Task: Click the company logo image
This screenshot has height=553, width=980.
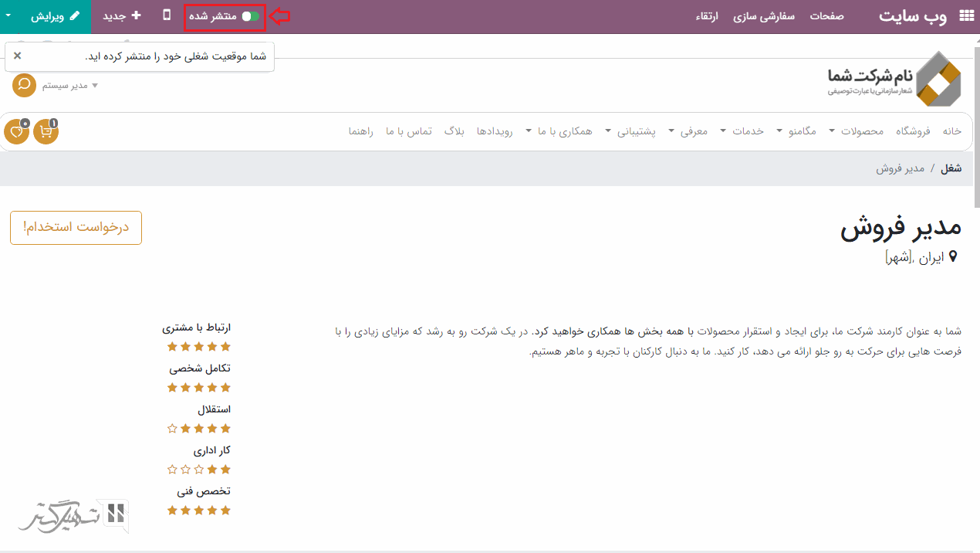Action: pyautogui.click(x=894, y=79)
